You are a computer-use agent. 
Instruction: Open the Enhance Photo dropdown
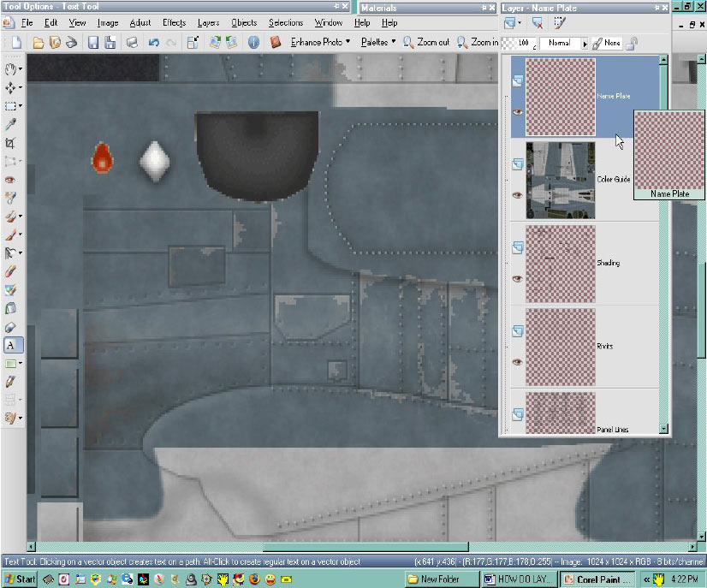click(321, 43)
